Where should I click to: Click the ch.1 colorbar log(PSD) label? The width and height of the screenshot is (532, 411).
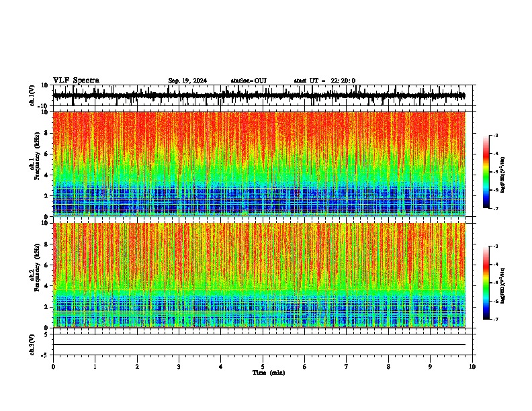pyautogui.click(x=503, y=175)
